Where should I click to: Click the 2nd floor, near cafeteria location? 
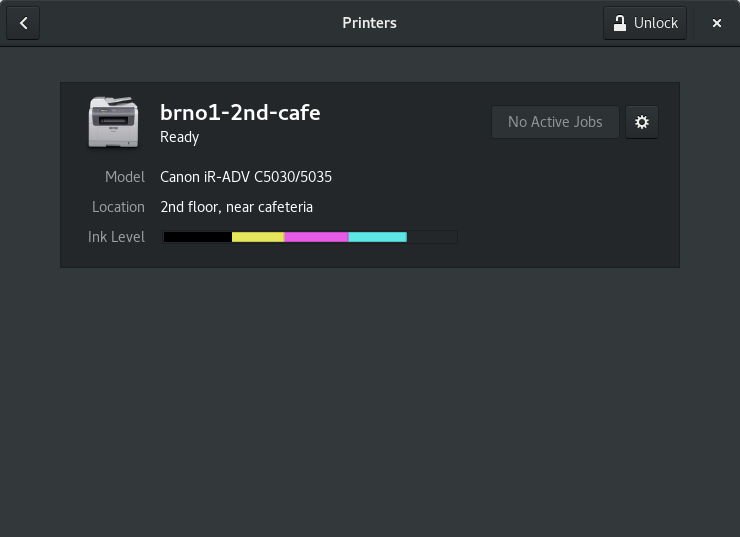click(236, 207)
